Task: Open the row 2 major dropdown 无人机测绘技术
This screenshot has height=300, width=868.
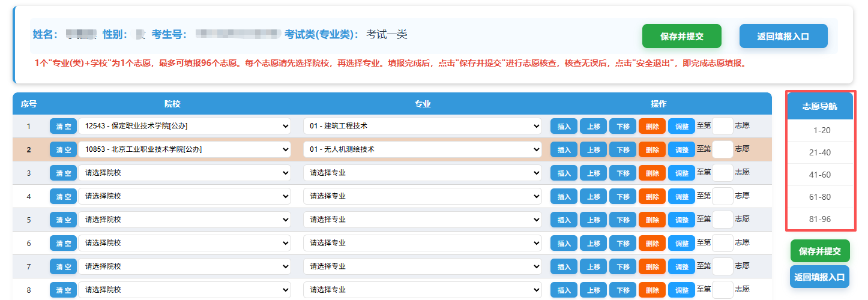Action: pos(422,149)
